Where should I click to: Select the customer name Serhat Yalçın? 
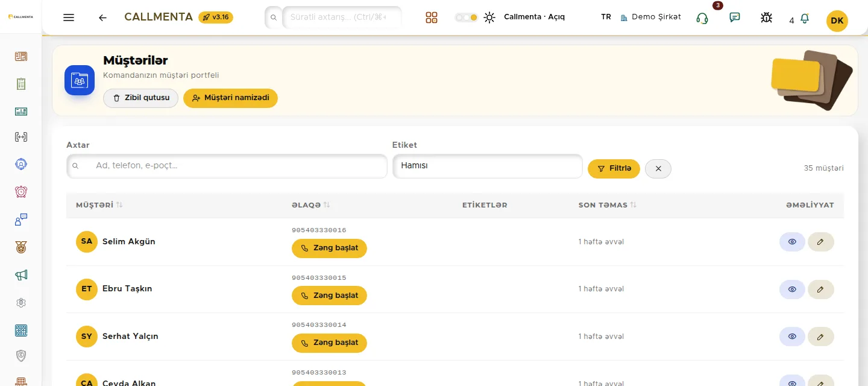pos(130,336)
